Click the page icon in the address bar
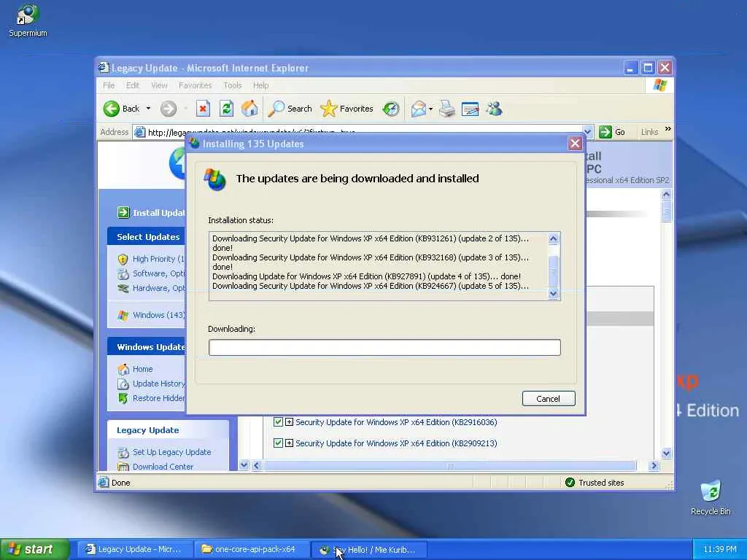 (x=139, y=132)
